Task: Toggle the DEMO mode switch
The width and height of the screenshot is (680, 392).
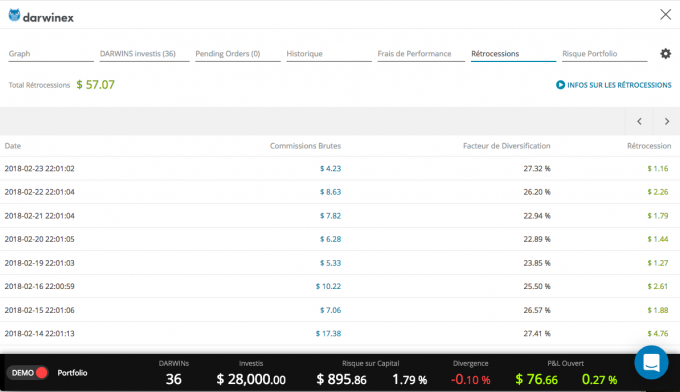Action: pos(27,372)
